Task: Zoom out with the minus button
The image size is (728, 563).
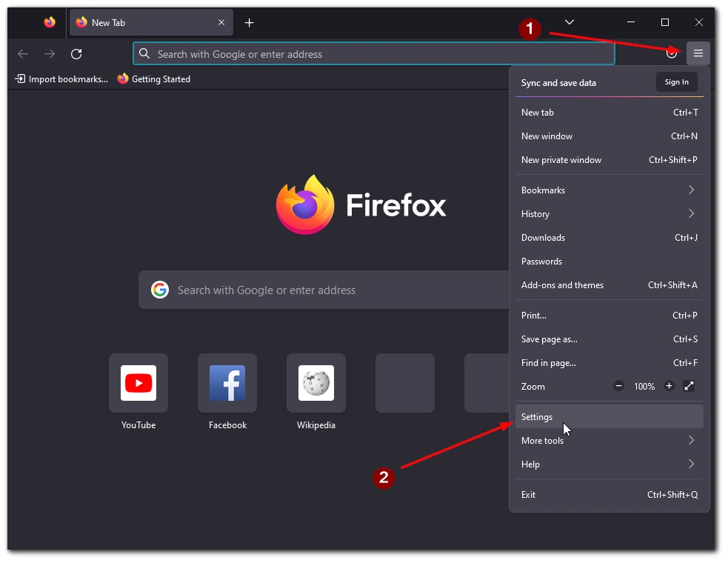Action: tap(618, 386)
